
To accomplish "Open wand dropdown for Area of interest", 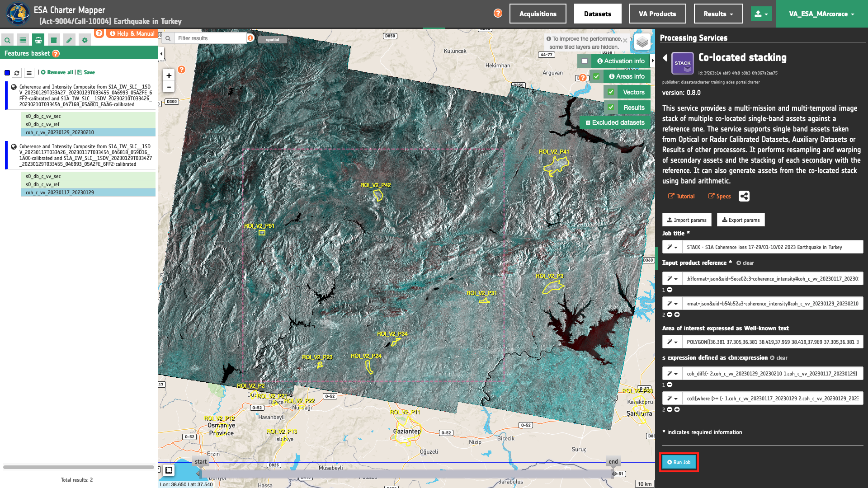I will point(672,342).
